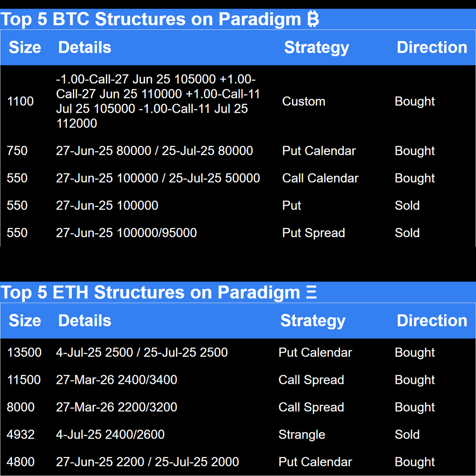476x476 pixels.
Task: Click the Direction header in the BTC table
Action: pos(432,47)
